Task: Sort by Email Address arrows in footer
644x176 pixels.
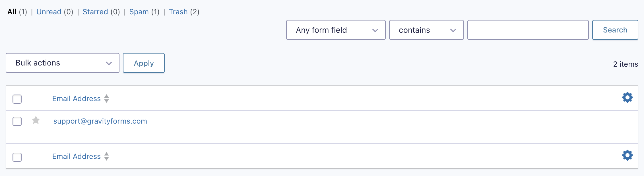Action: point(106,156)
